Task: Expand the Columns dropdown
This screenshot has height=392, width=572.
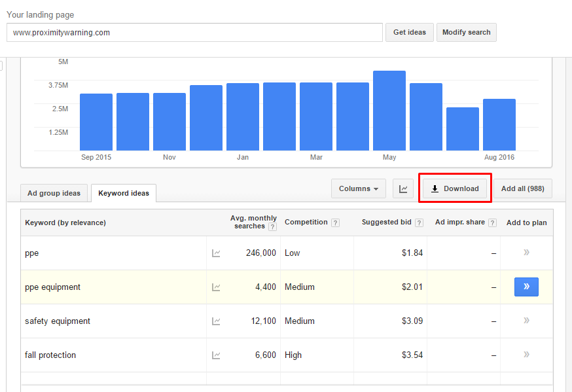Action: [x=358, y=189]
